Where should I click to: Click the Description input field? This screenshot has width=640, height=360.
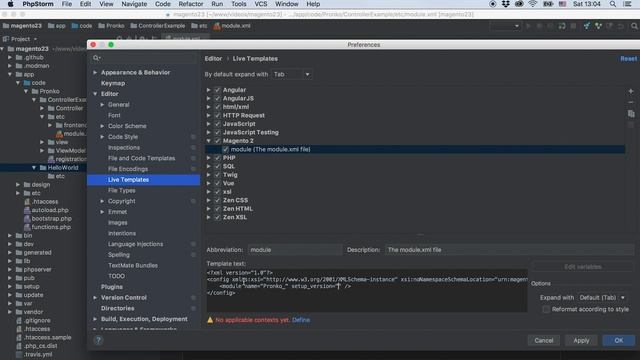click(509, 250)
